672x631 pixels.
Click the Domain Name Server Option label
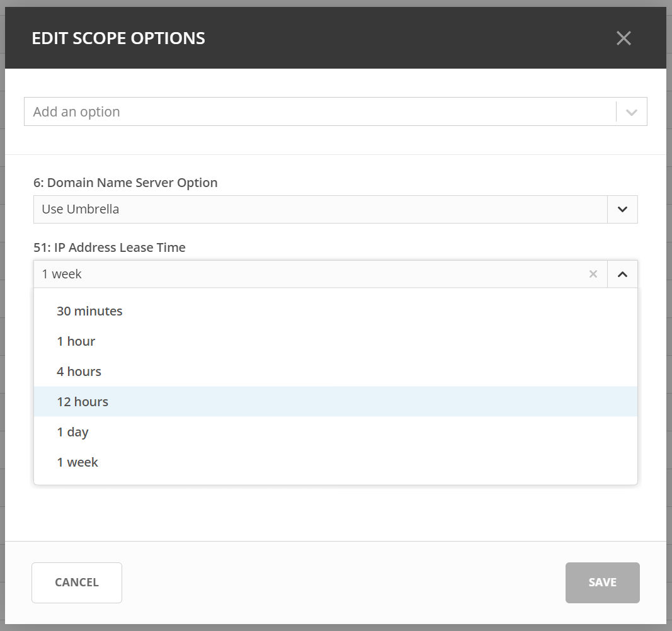pyautogui.click(x=125, y=183)
